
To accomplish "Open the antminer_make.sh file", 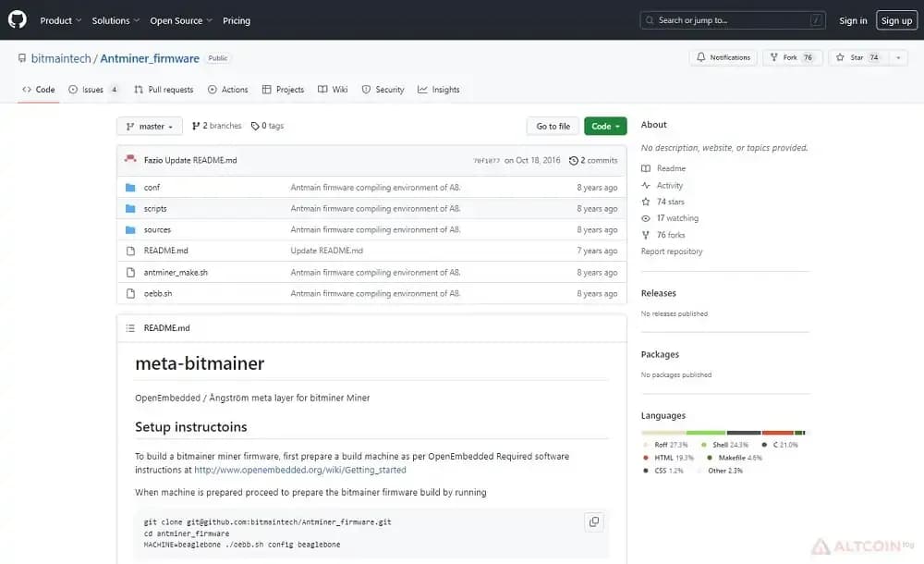I will click(x=176, y=273).
